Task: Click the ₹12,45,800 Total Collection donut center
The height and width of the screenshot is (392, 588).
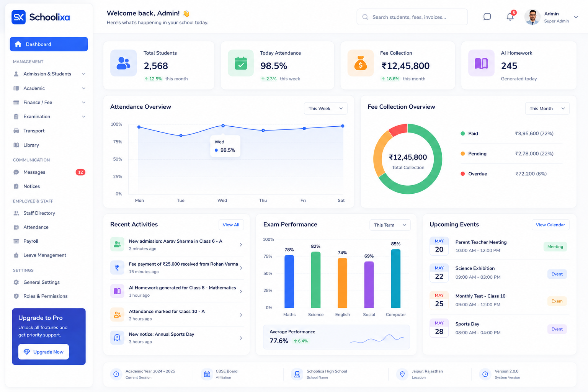Action: coord(408,157)
